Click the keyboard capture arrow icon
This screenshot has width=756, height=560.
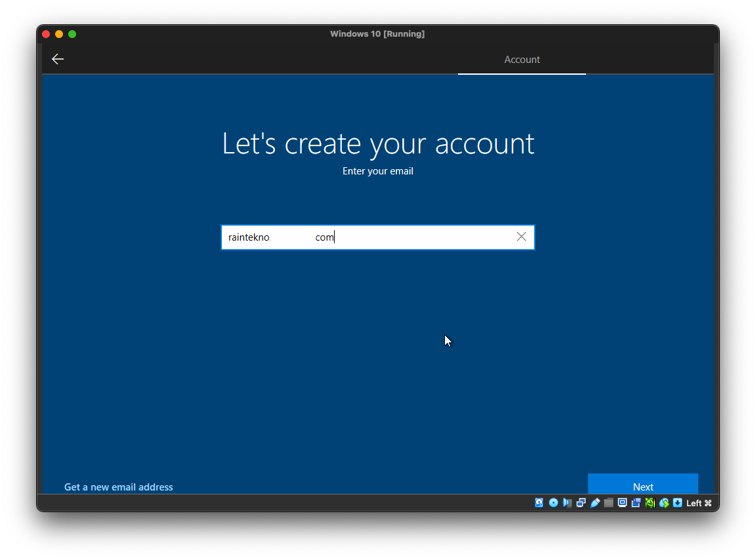(x=677, y=503)
